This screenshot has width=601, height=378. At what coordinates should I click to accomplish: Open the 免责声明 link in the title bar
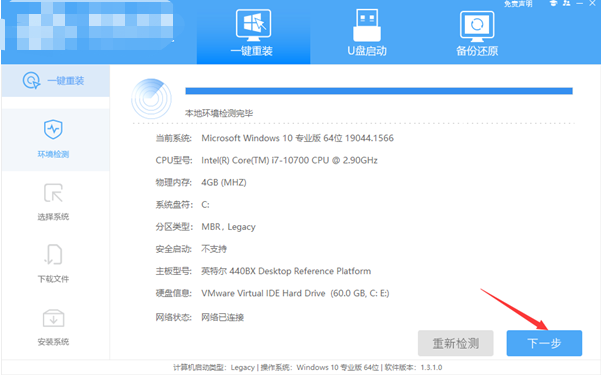tap(518, 4)
